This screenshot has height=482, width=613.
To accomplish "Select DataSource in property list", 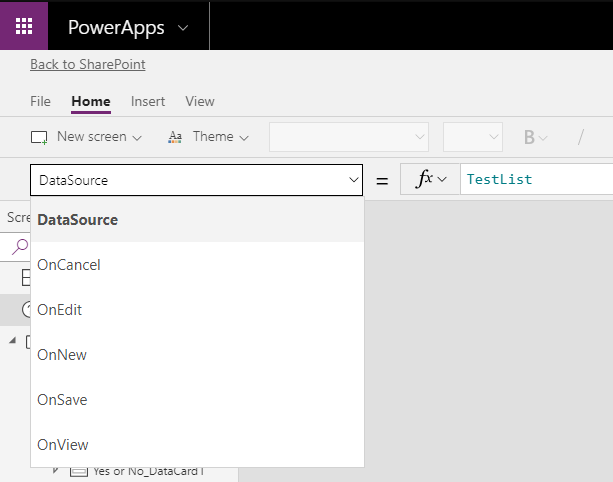I will pyautogui.click(x=197, y=220).
